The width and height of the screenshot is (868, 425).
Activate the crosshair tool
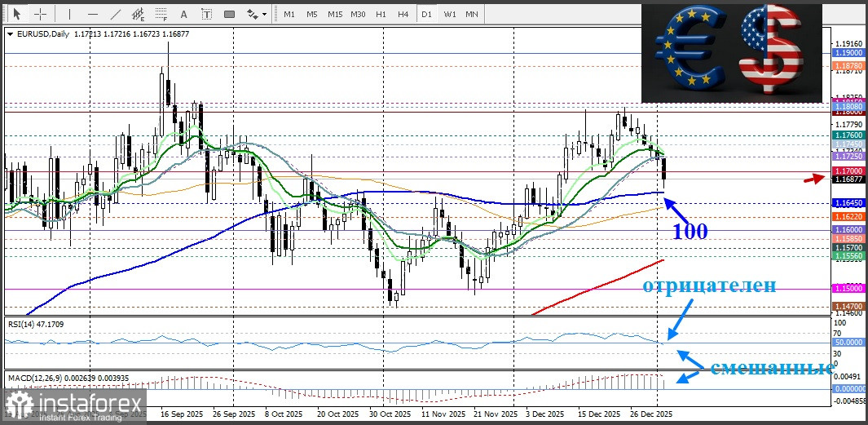click(x=39, y=14)
